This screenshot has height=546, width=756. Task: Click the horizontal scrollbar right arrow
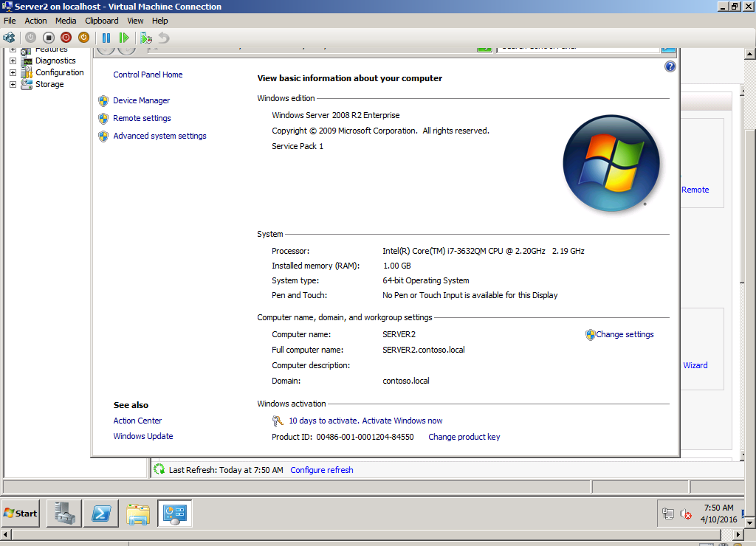(x=738, y=534)
